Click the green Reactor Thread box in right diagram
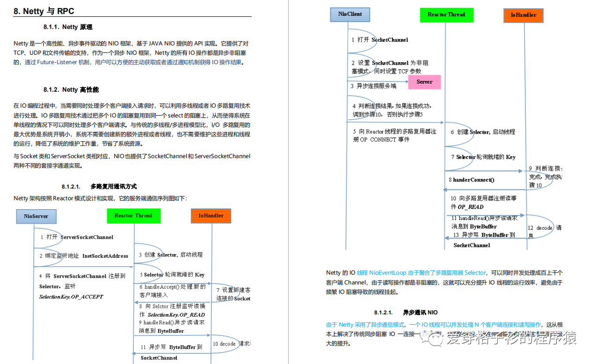Screen dimensions: 596x364 [x=446, y=15]
